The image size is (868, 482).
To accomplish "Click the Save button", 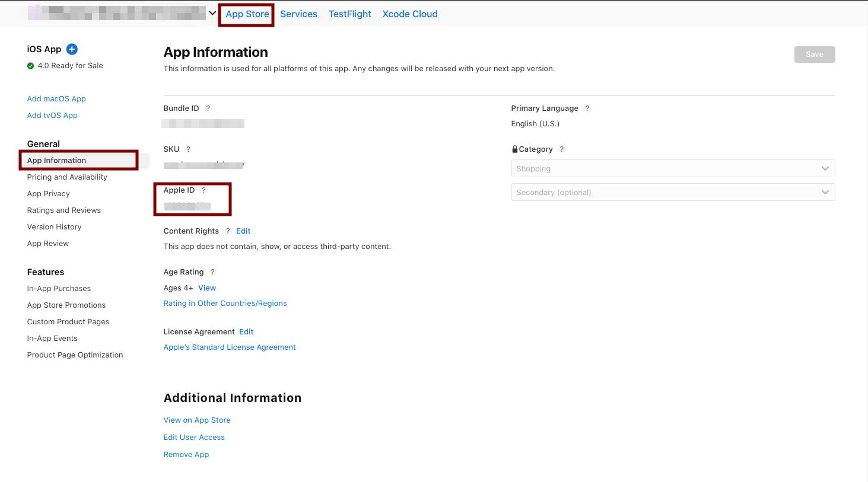I will [x=815, y=55].
